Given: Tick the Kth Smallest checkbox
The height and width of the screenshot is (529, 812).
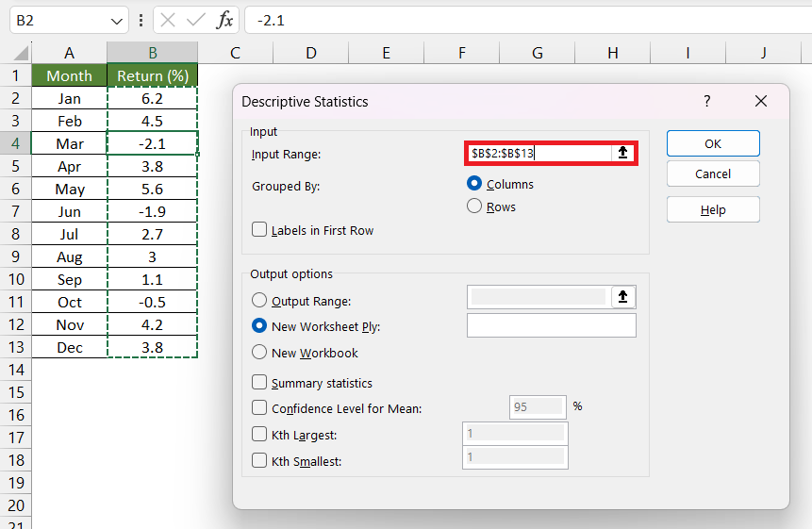Looking at the screenshot, I should [259, 460].
